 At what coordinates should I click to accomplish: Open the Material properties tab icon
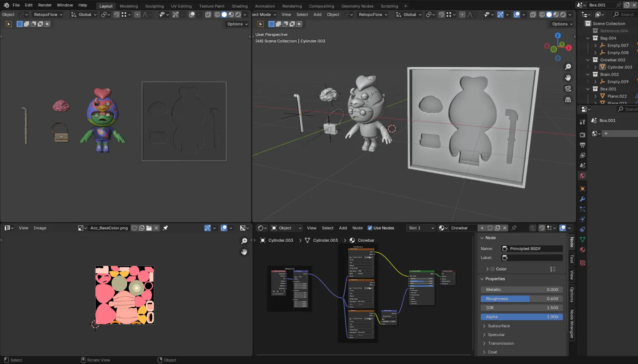[x=583, y=250]
